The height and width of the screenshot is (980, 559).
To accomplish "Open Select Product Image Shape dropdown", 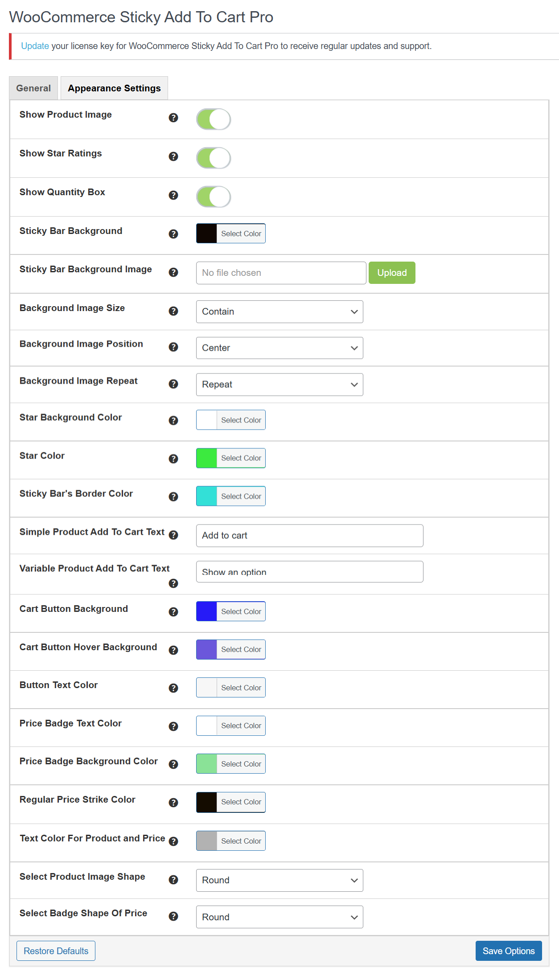I will click(x=279, y=880).
